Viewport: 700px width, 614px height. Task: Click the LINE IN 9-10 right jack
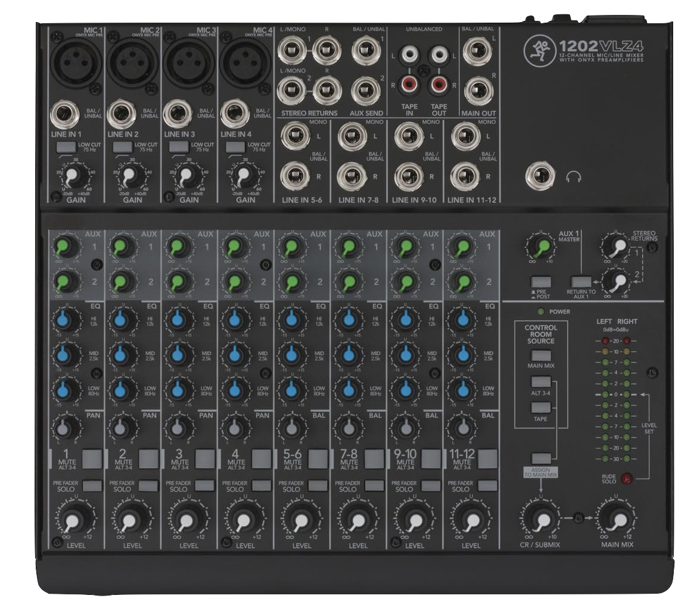coord(409,176)
